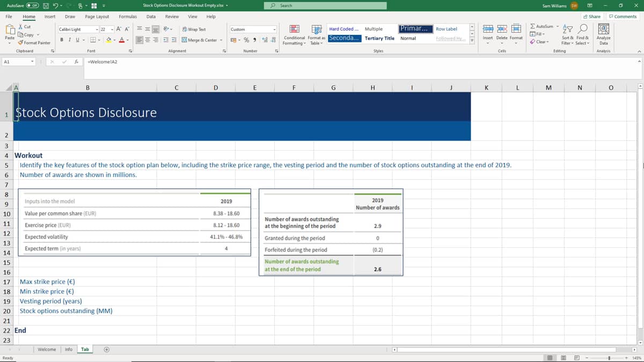Open Format as Table menu
644x362 pixels.
(x=316, y=34)
